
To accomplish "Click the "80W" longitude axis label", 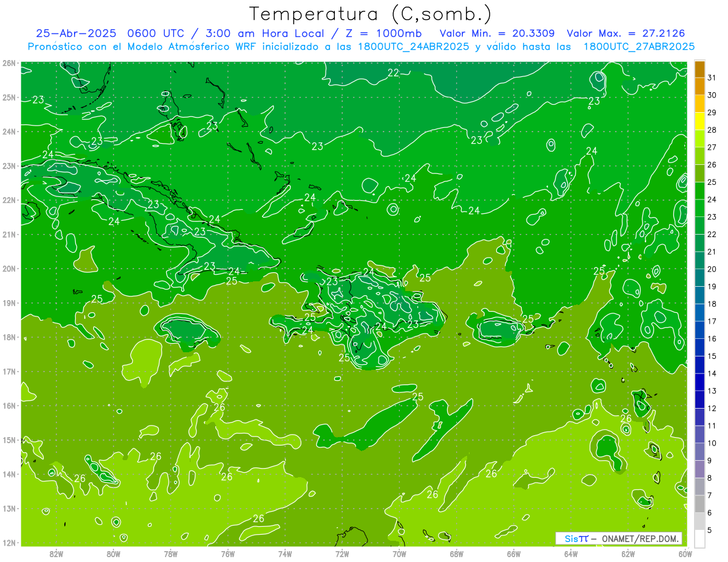I will (113, 554).
